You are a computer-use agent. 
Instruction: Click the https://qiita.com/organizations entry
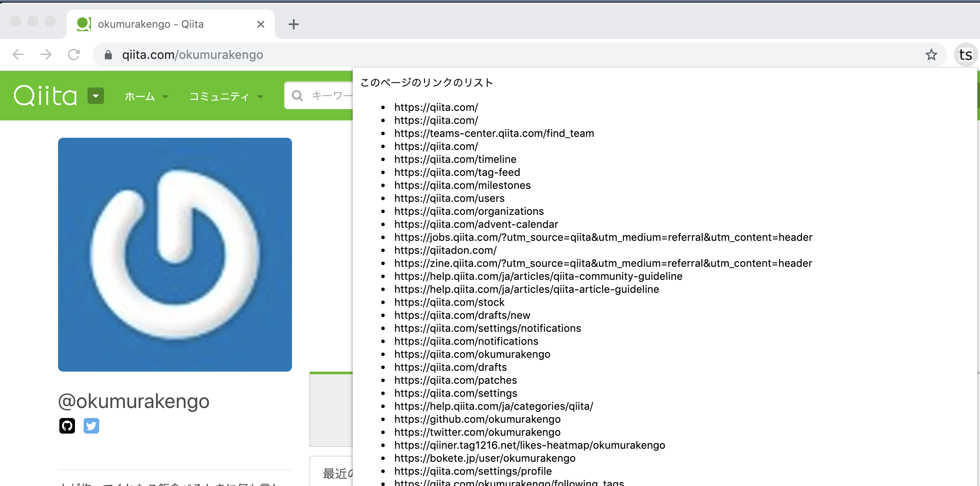[469, 211]
